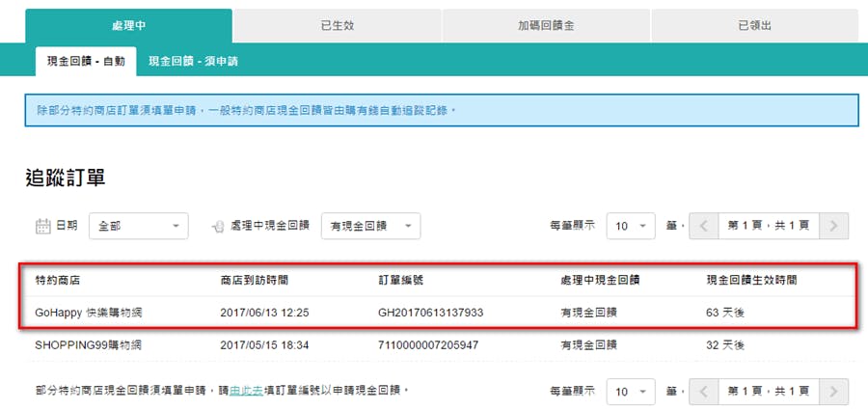Click the bottom 第 1 頁，共 1 頁 page indicator

tap(769, 392)
